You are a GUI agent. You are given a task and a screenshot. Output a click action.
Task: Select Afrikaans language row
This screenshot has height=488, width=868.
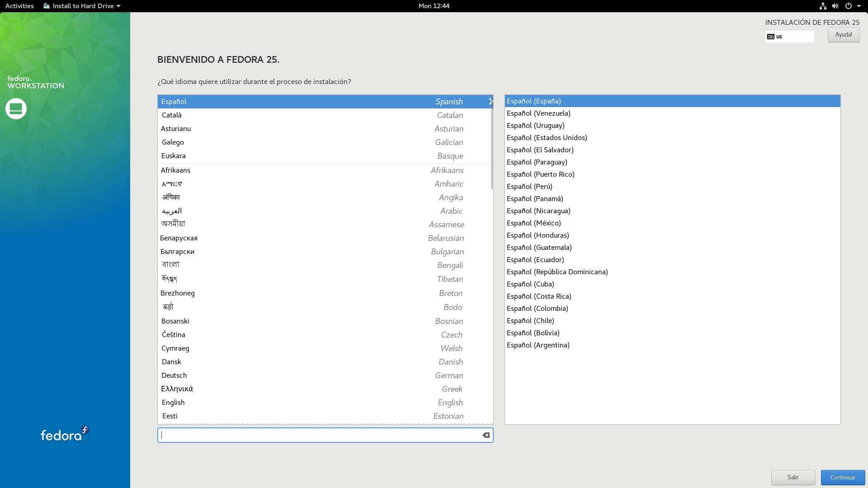[x=325, y=170]
